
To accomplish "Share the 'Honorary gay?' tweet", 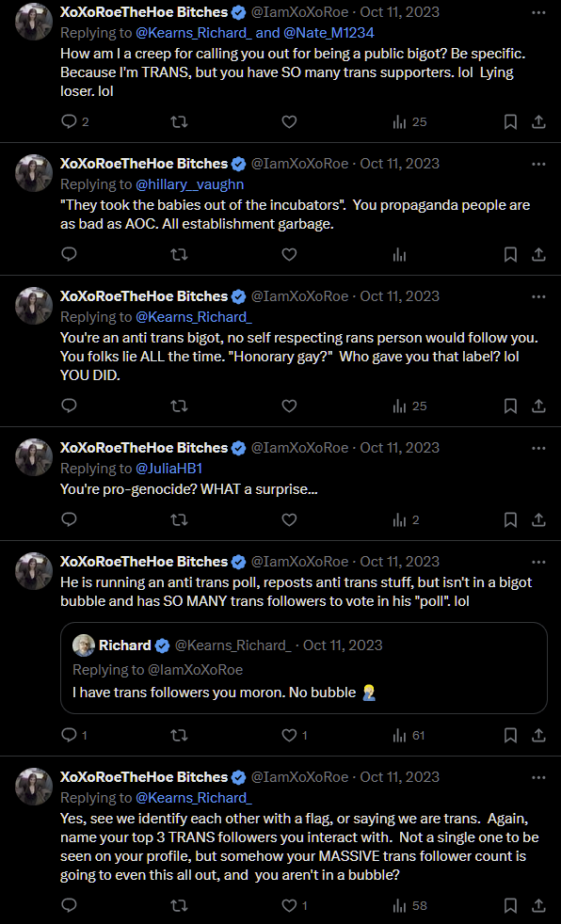I will pyautogui.click(x=538, y=406).
